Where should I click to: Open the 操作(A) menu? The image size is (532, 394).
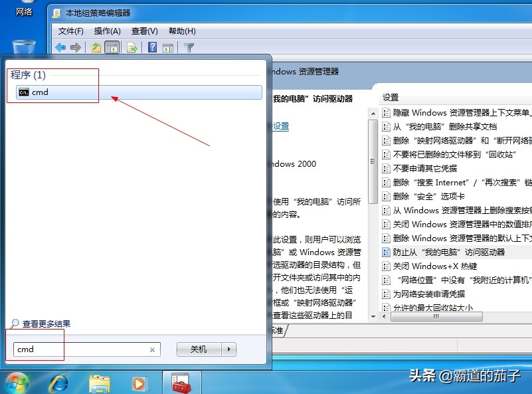pyautogui.click(x=105, y=31)
